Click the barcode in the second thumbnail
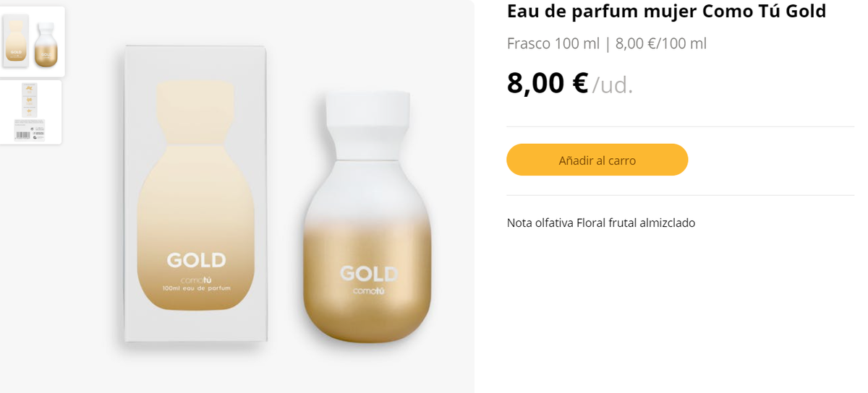 click(x=21, y=134)
